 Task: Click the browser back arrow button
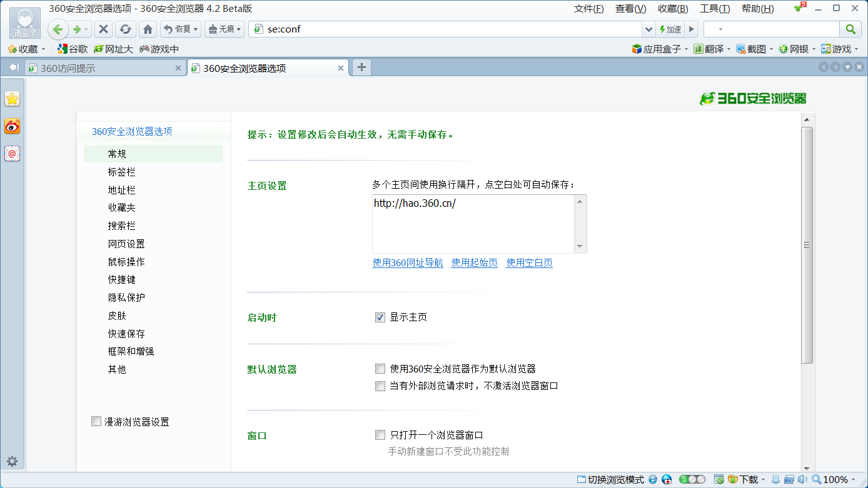58,29
